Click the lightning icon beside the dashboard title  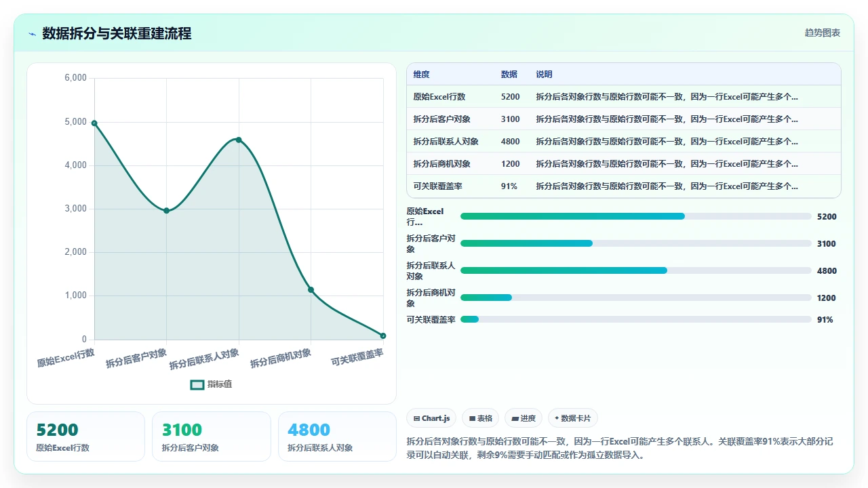coord(32,34)
